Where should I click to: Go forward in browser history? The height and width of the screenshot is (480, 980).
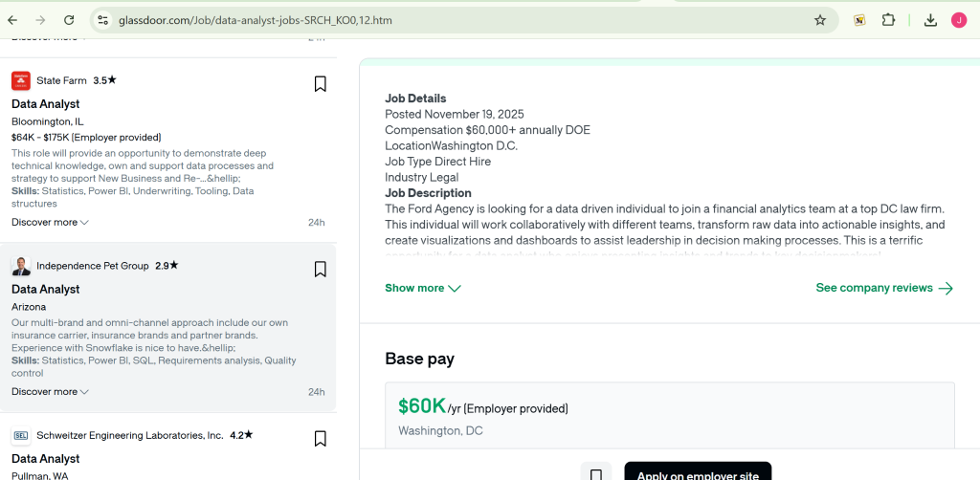click(40, 20)
